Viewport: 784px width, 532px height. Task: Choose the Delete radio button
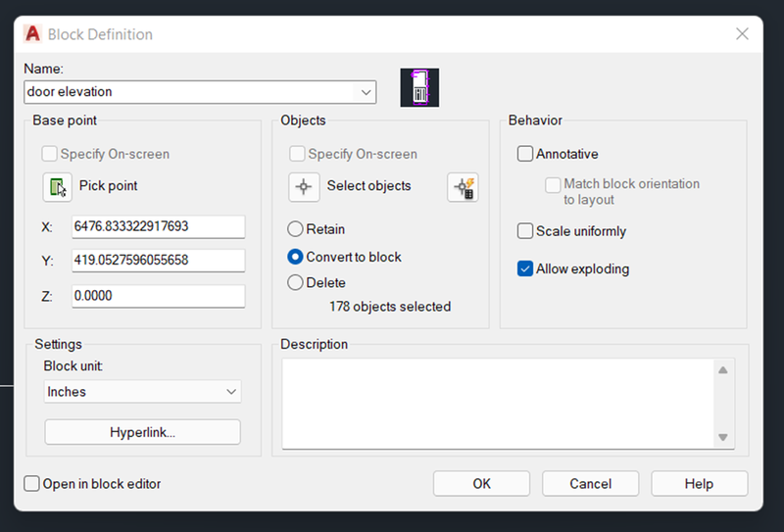click(x=295, y=282)
